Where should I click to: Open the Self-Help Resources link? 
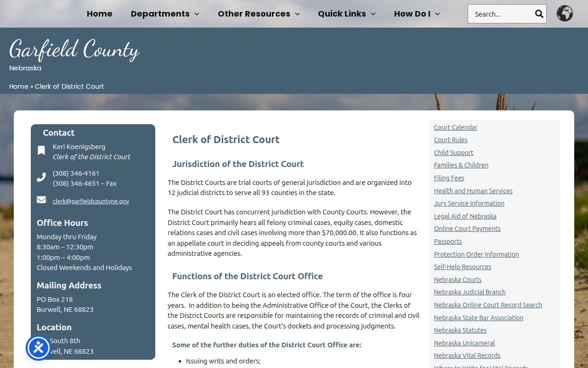coord(463,267)
